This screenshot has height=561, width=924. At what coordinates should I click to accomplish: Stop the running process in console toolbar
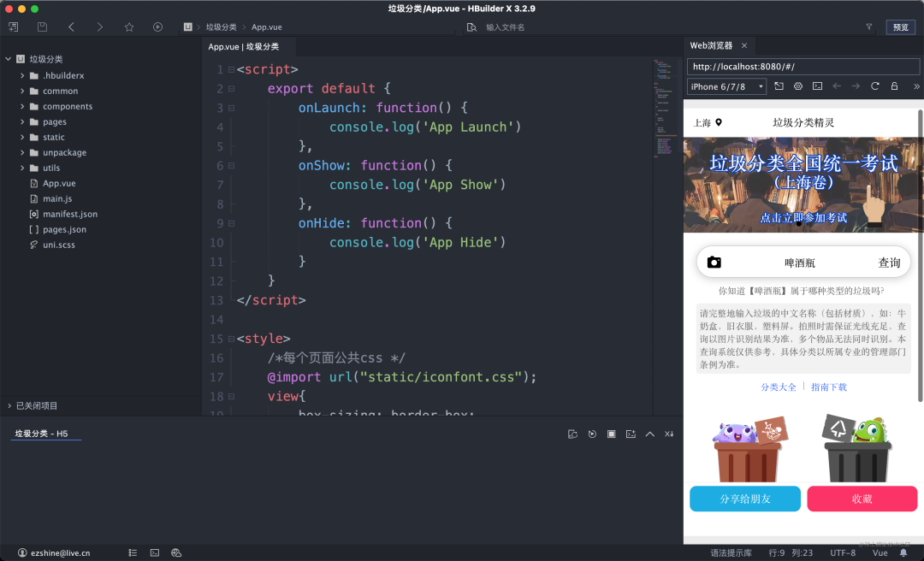[612, 434]
